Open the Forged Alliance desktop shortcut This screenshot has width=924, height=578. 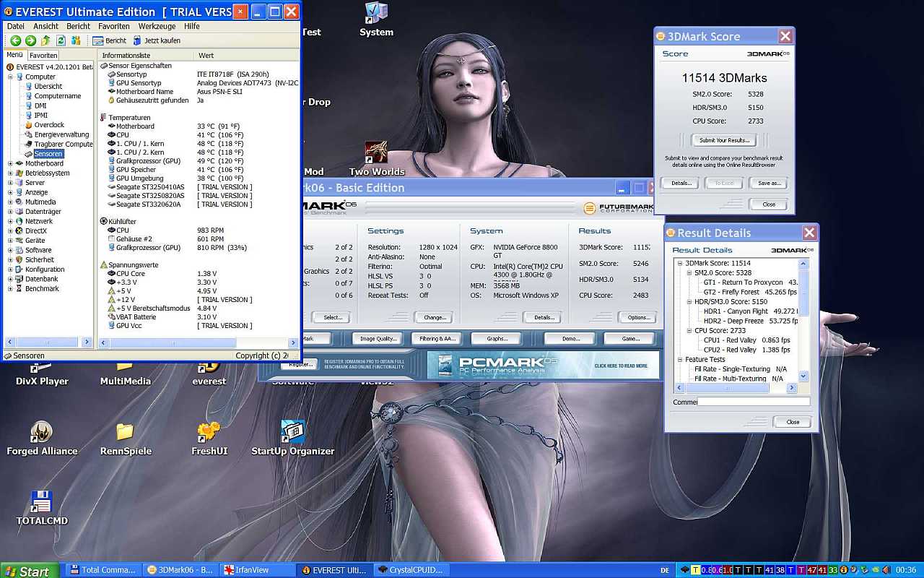(42, 439)
